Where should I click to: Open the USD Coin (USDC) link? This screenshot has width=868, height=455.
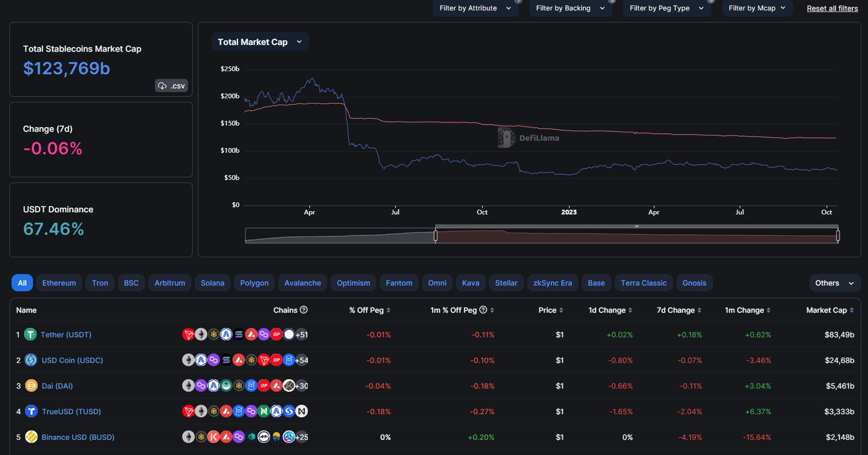tap(72, 360)
